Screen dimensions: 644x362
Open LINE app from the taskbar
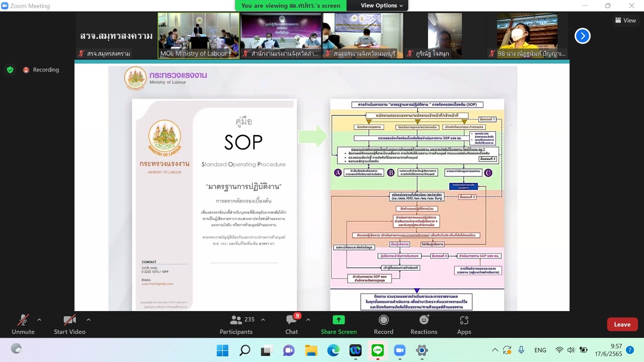tap(377, 350)
